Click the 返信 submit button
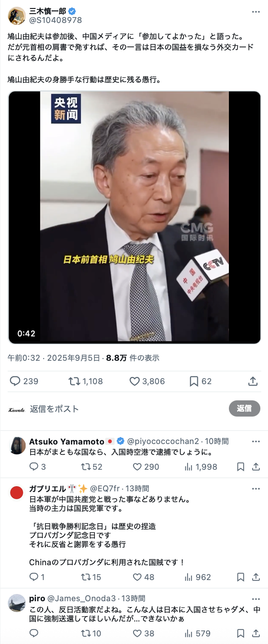 (244, 408)
